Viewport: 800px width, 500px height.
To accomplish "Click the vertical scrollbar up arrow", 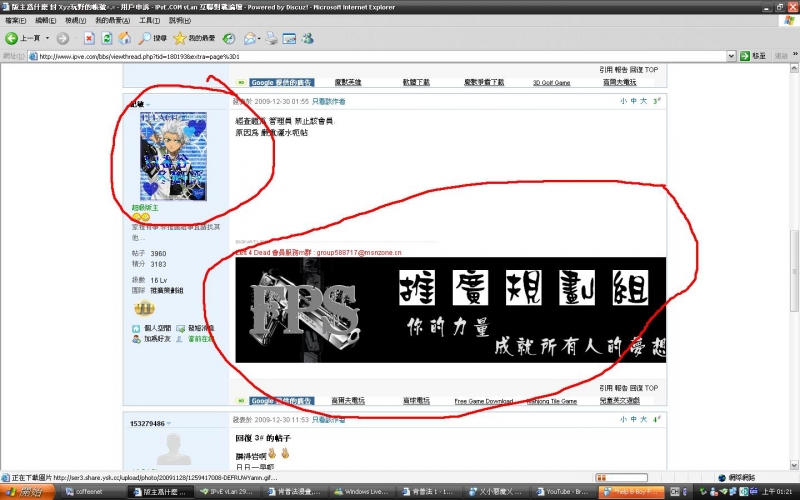I will [794, 68].
